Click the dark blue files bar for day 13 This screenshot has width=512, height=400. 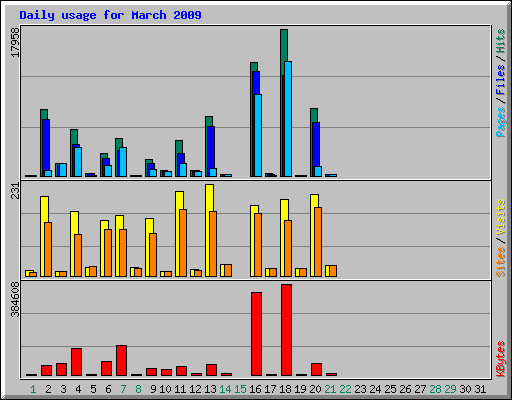click(x=211, y=147)
